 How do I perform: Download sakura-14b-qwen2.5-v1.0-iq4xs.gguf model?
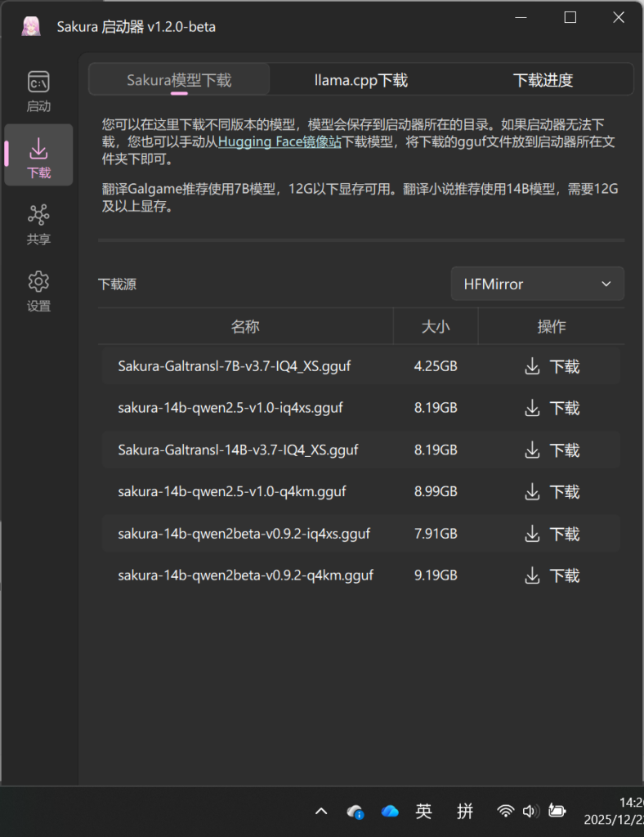point(552,408)
